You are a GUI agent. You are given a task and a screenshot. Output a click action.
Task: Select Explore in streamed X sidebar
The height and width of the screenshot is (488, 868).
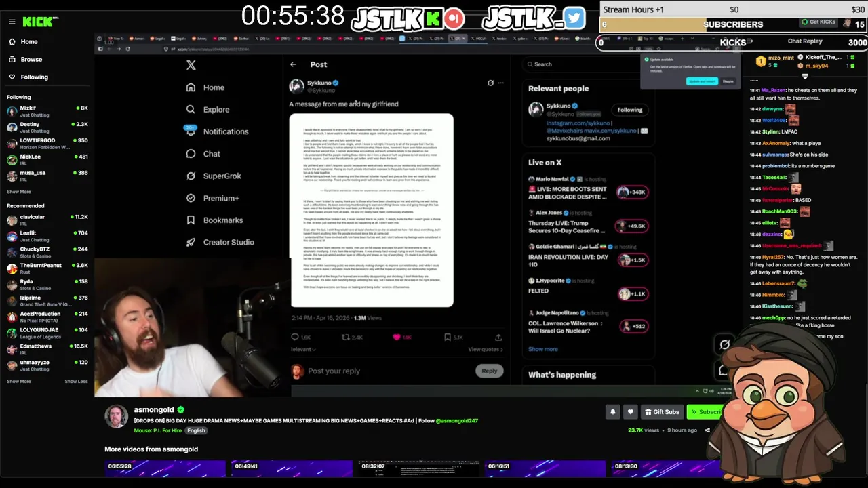[208, 109]
